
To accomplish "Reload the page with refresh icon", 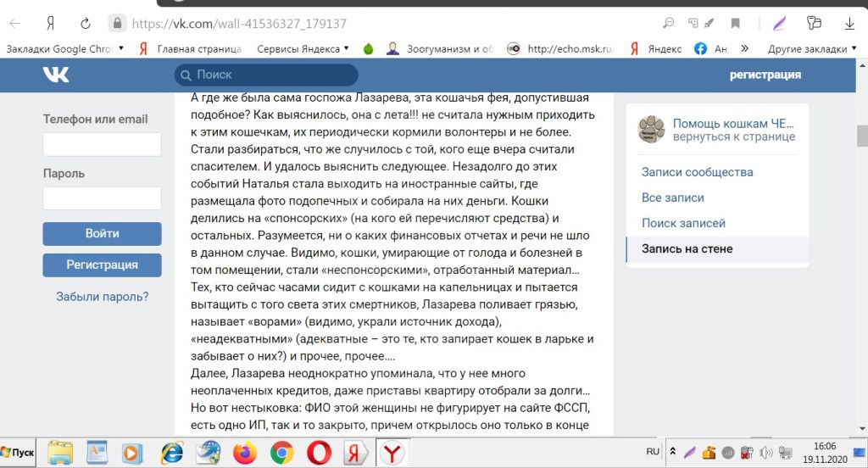I will tap(85, 24).
